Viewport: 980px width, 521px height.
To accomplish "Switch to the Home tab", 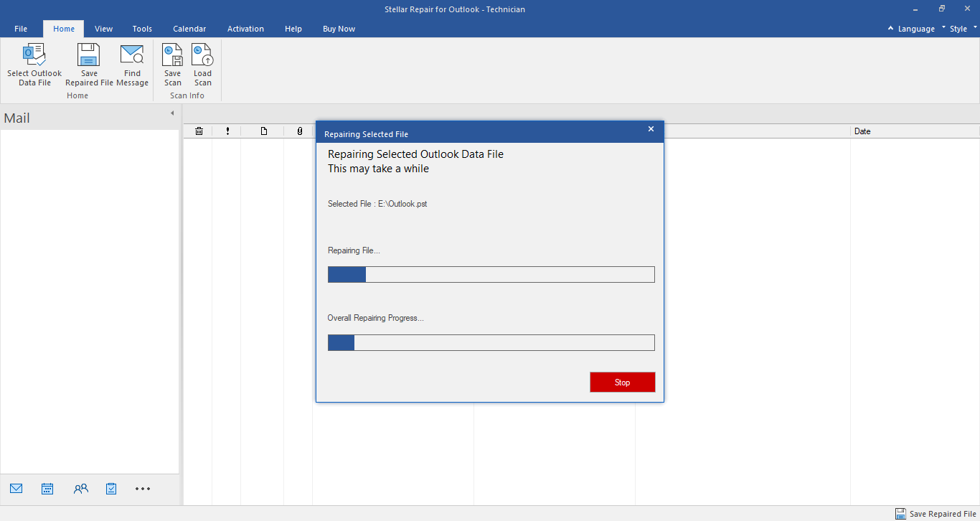I will coord(64,29).
